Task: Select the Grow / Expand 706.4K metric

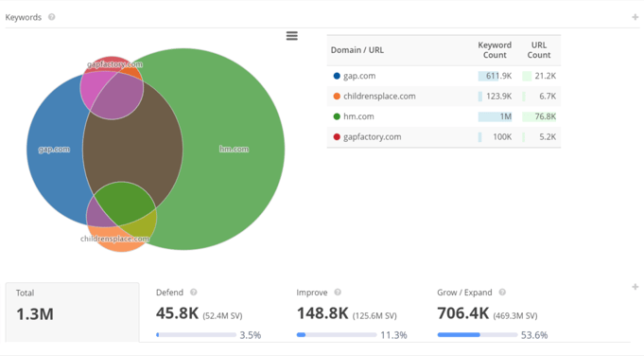Action: (x=462, y=313)
